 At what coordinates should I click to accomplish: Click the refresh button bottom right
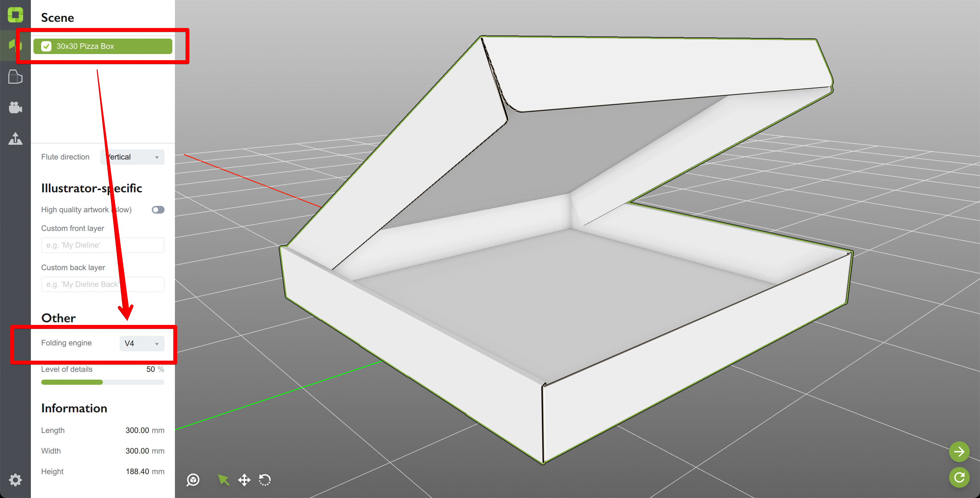[959, 477]
